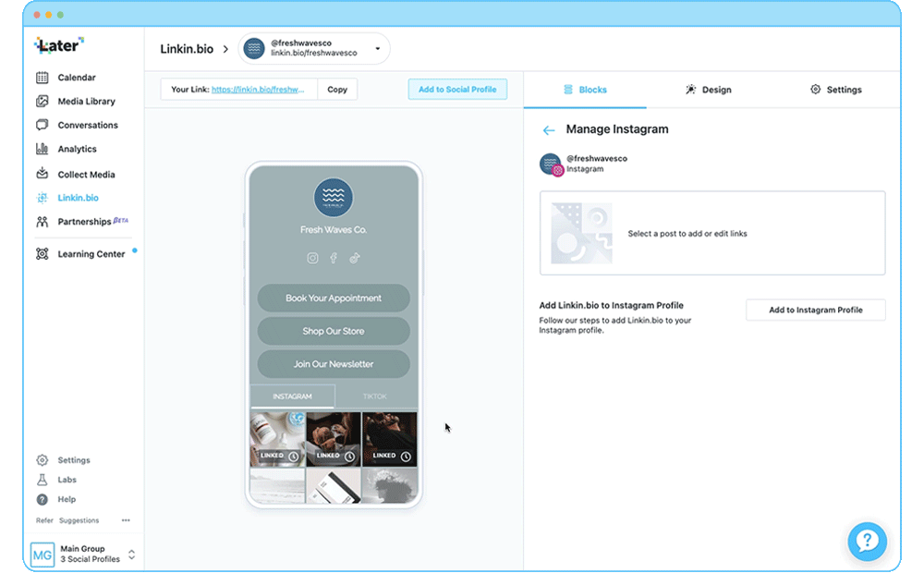Go to Collect Media
Image resolution: width=924 pixels, height=573 pixels.
[x=86, y=174]
